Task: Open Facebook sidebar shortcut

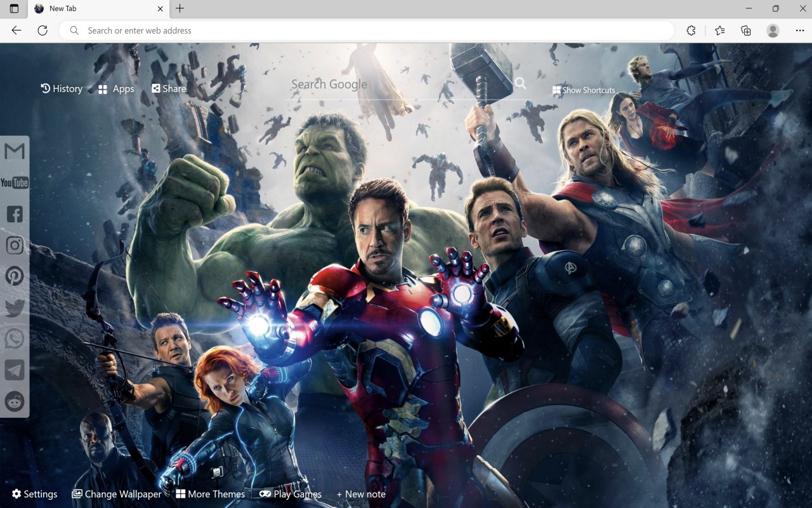Action: 15,214
